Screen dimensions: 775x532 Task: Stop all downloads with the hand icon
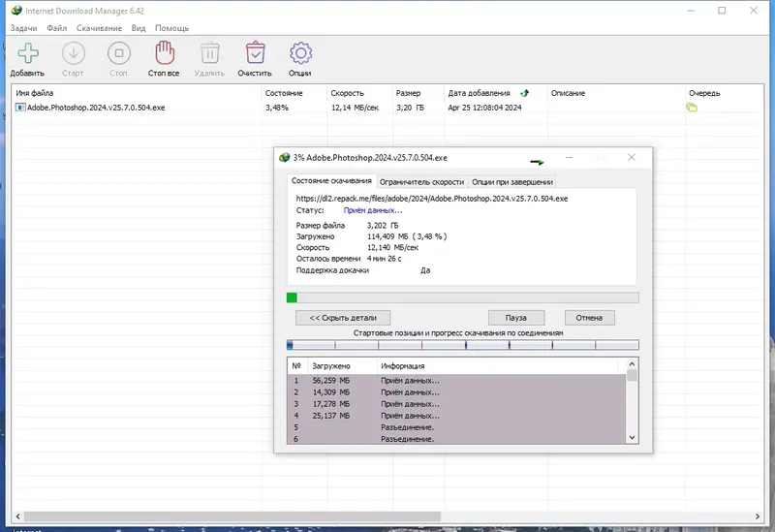[x=164, y=53]
